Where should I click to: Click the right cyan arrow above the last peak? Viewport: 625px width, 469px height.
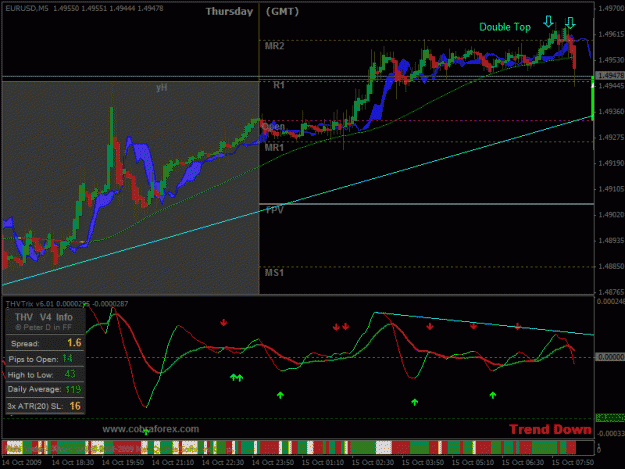pos(570,23)
